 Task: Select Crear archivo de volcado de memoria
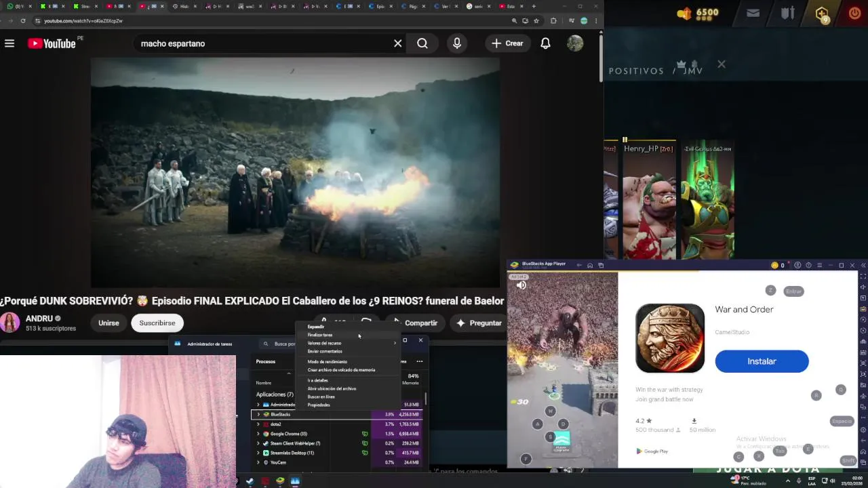341,370
